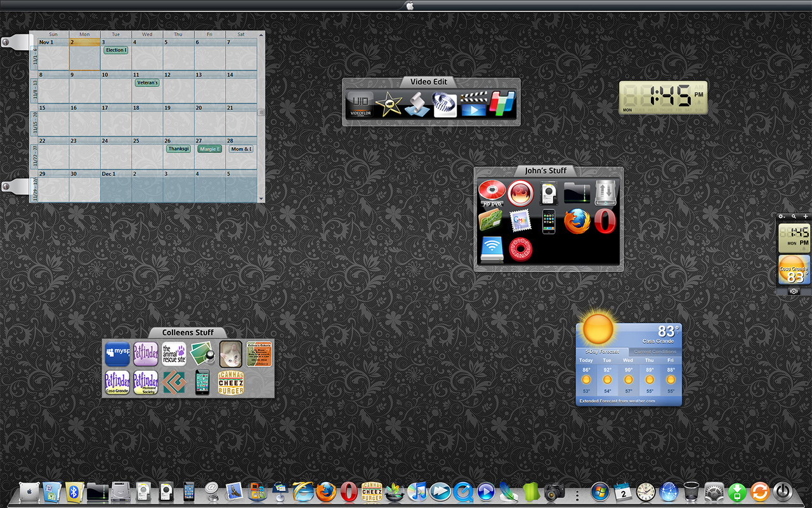Open System Preferences gear in the Dock
The width and height of the screenshot is (812, 508).
[x=714, y=492]
